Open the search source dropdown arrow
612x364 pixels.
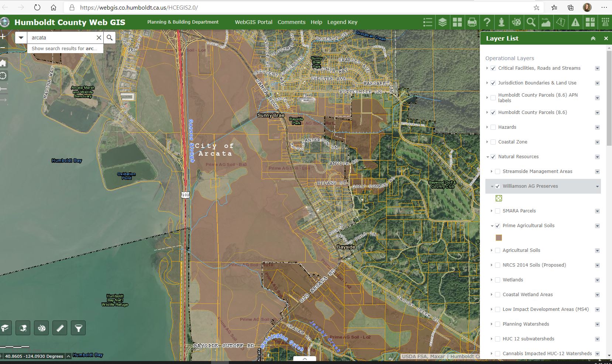click(21, 38)
